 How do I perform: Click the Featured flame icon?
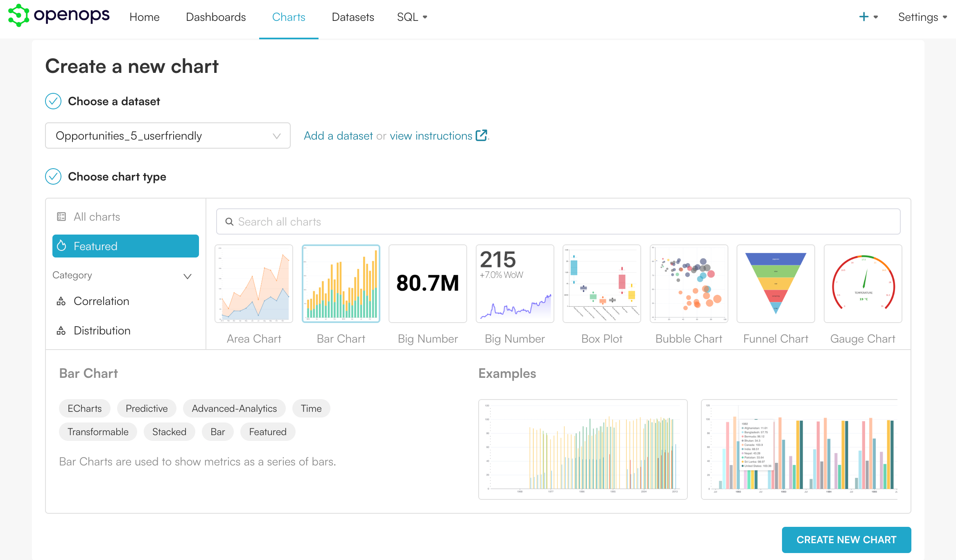(x=62, y=246)
